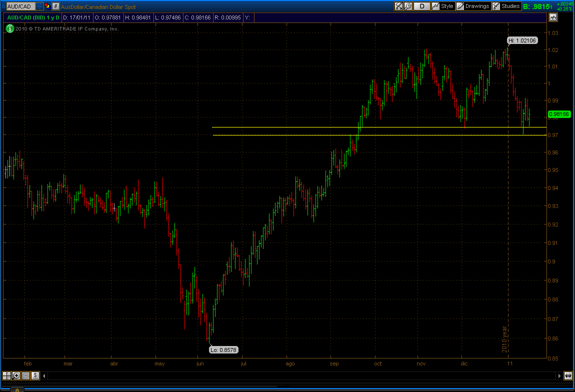Image resolution: width=575 pixels, height=392 pixels.
Task: Click the 2010 year marker label
Action: pos(504,339)
